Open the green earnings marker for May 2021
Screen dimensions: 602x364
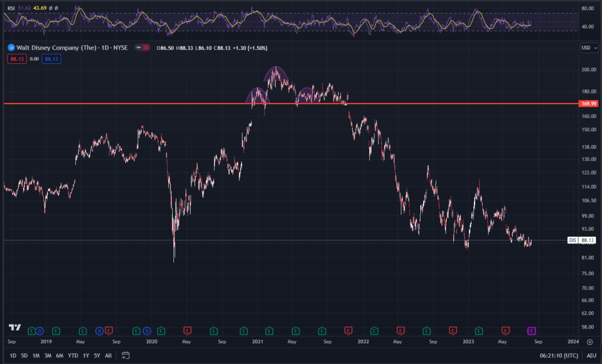295,330
